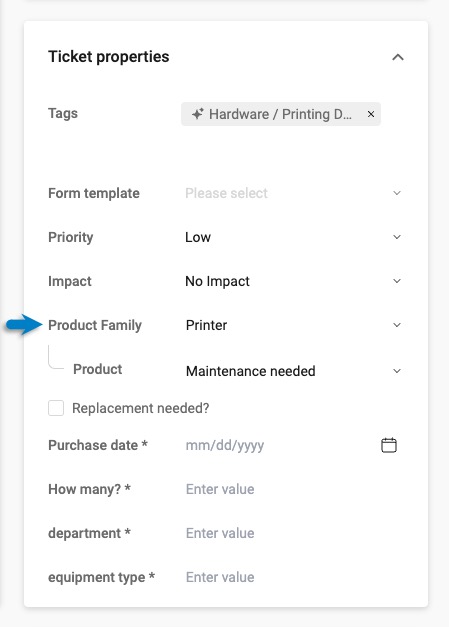
Task: Click the Replacement needed? label
Action: click(141, 408)
